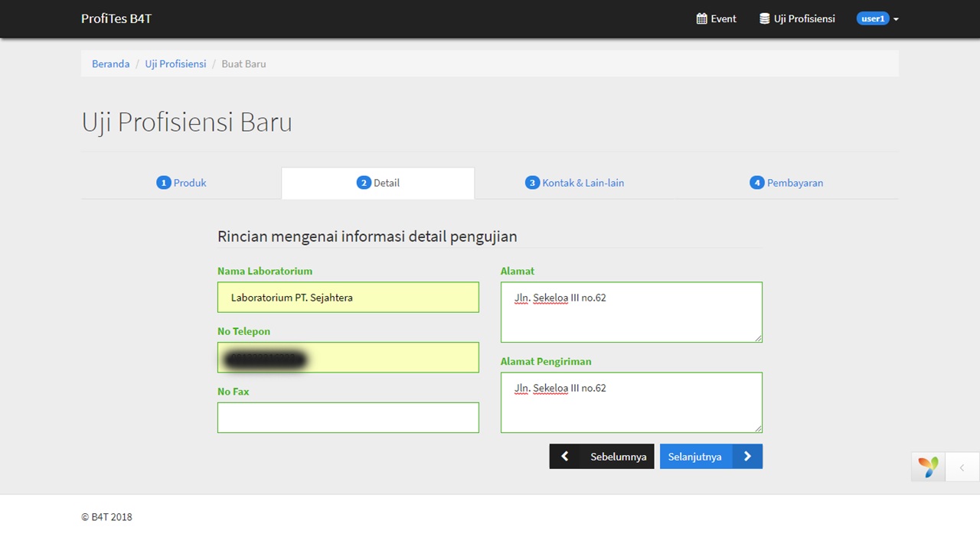Click the Yii debug toolbar logo icon
Image resolution: width=980 pixels, height=537 pixels.
[928, 467]
